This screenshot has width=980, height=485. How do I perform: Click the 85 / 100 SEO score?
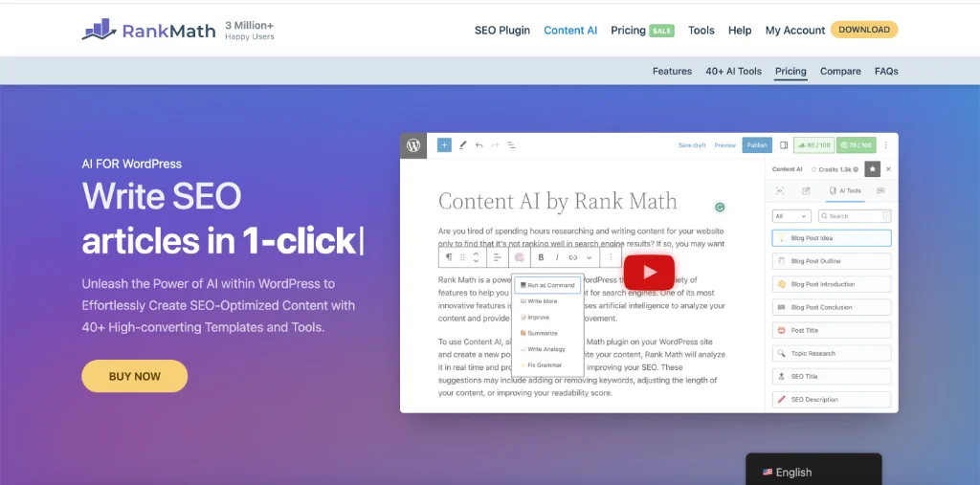(813, 145)
